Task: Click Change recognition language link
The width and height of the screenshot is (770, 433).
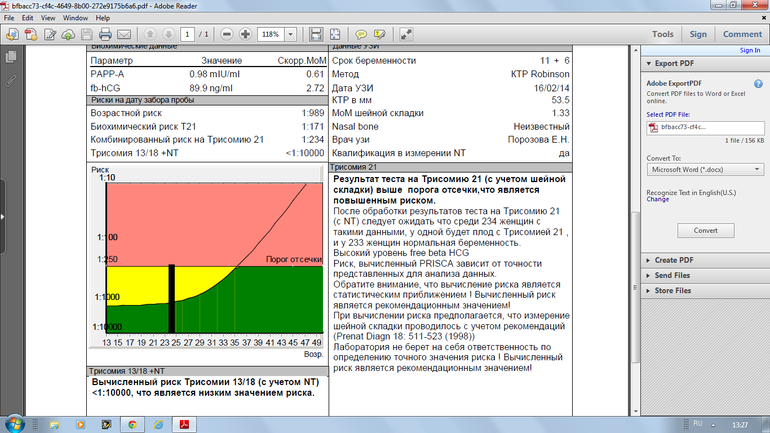Action: pyautogui.click(x=658, y=199)
